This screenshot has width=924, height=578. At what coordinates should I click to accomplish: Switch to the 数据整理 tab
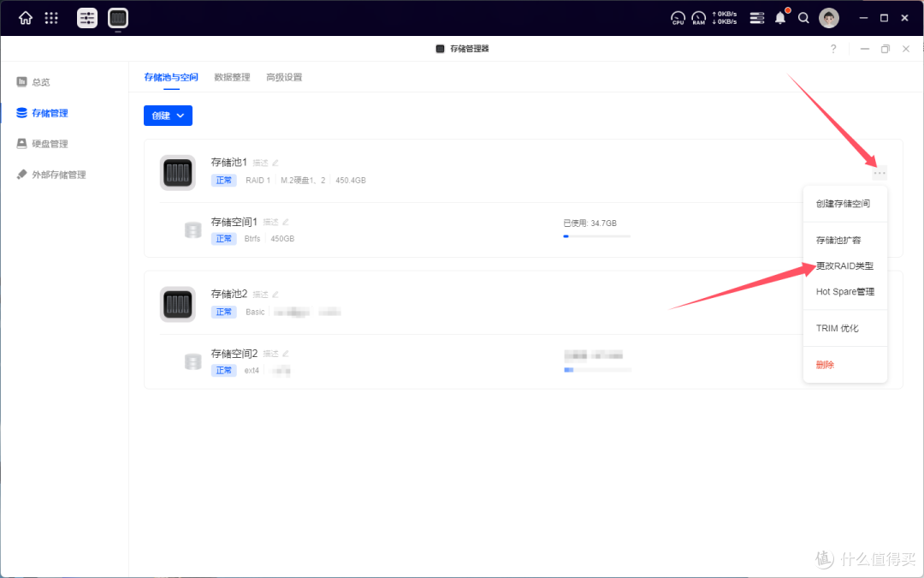pyautogui.click(x=232, y=77)
